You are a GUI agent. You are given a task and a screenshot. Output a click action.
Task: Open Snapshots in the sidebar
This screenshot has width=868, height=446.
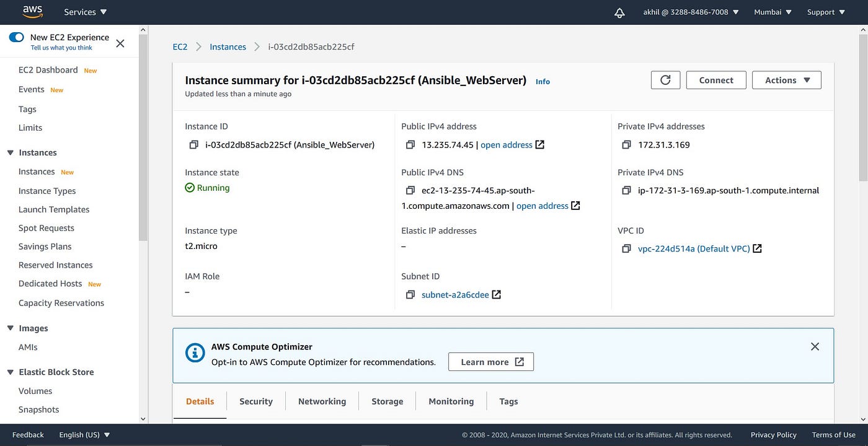point(39,409)
